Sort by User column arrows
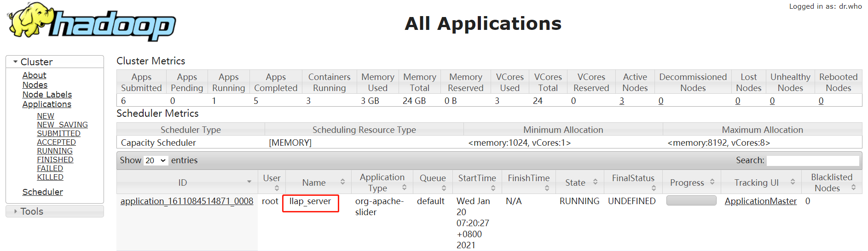This screenshot has height=251, width=868. pyautogui.click(x=277, y=188)
